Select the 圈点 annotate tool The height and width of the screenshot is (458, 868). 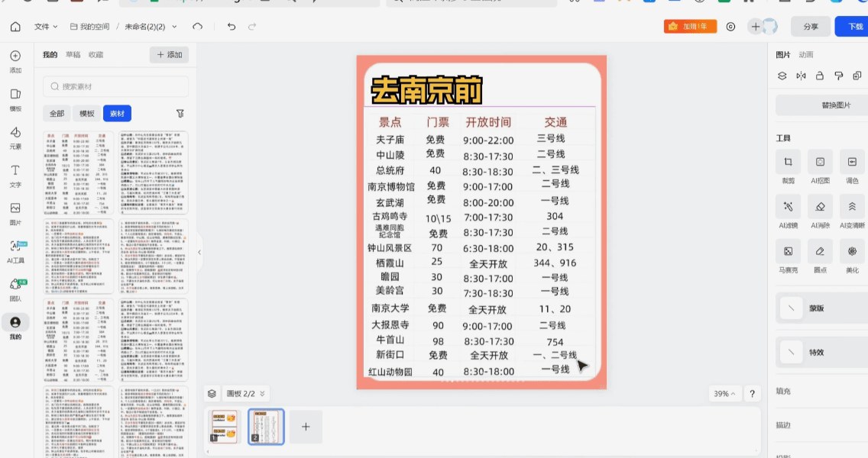click(x=820, y=256)
